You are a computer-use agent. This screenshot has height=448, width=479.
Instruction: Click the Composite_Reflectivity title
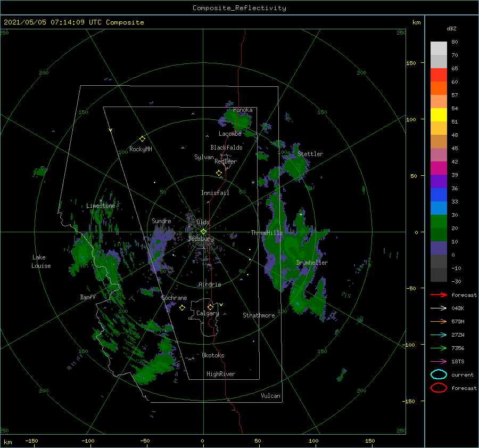click(240, 8)
